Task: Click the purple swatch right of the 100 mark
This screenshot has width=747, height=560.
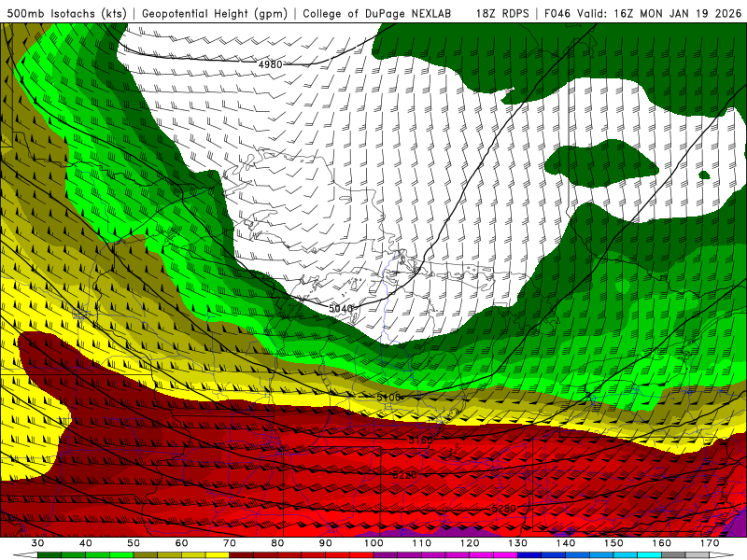Action: click(386, 555)
